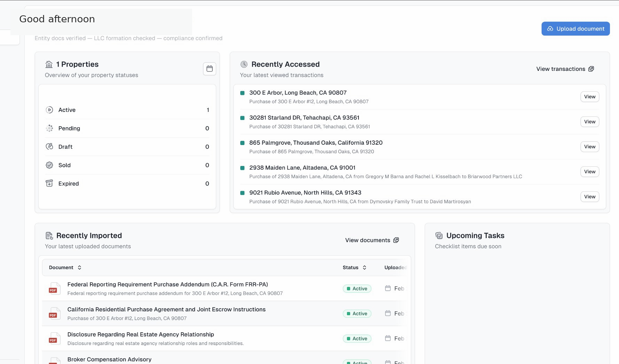Image resolution: width=619 pixels, height=364 pixels.
Task: View the 30281 Starland DR purchase
Action: pyautogui.click(x=589, y=122)
